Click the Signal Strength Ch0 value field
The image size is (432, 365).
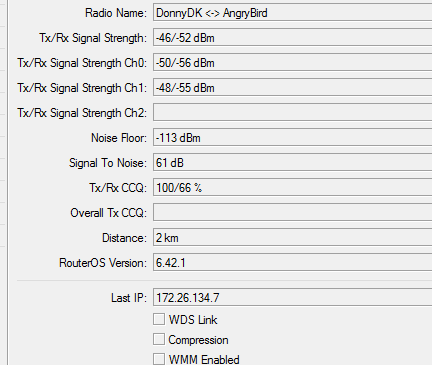click(x=293, y=63)
